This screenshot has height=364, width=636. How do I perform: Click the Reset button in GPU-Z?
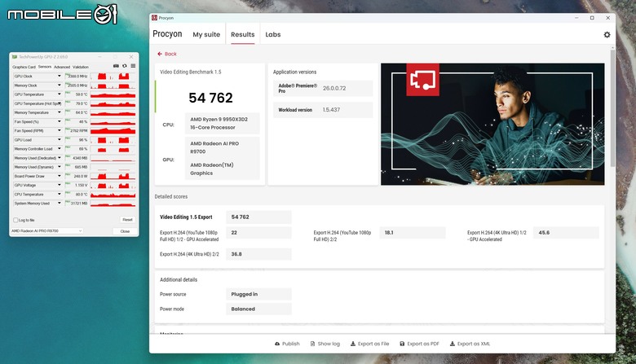(x=127, y=220)
